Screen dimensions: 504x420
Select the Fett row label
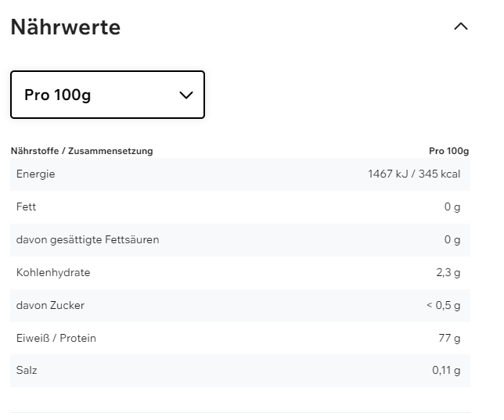(x=26, y=206)
